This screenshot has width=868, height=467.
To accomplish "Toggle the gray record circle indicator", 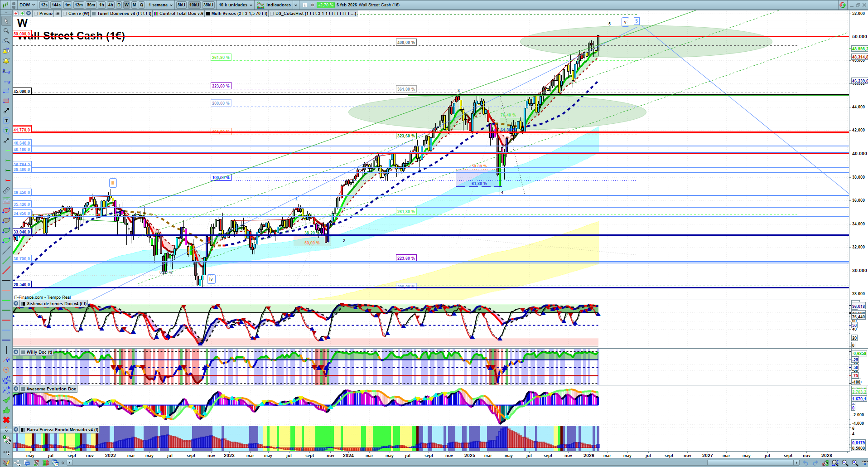I will [x=312, y=5].
